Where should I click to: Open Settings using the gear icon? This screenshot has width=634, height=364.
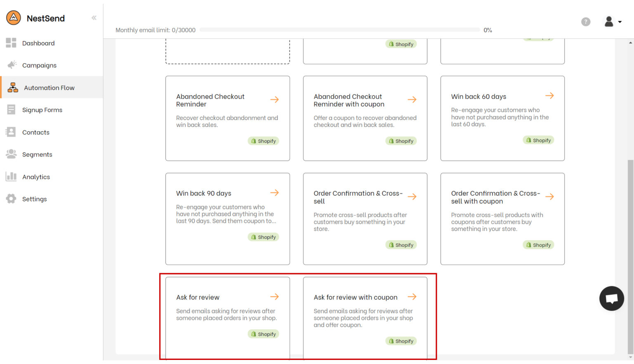coord(11,199)
